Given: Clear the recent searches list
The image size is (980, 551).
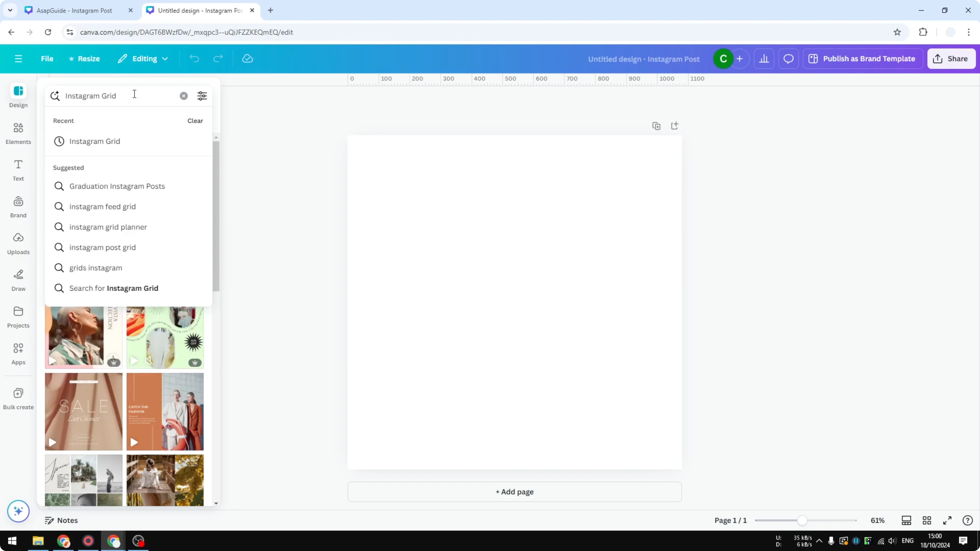Looking at the screenshot, I should tap(195, 121).
